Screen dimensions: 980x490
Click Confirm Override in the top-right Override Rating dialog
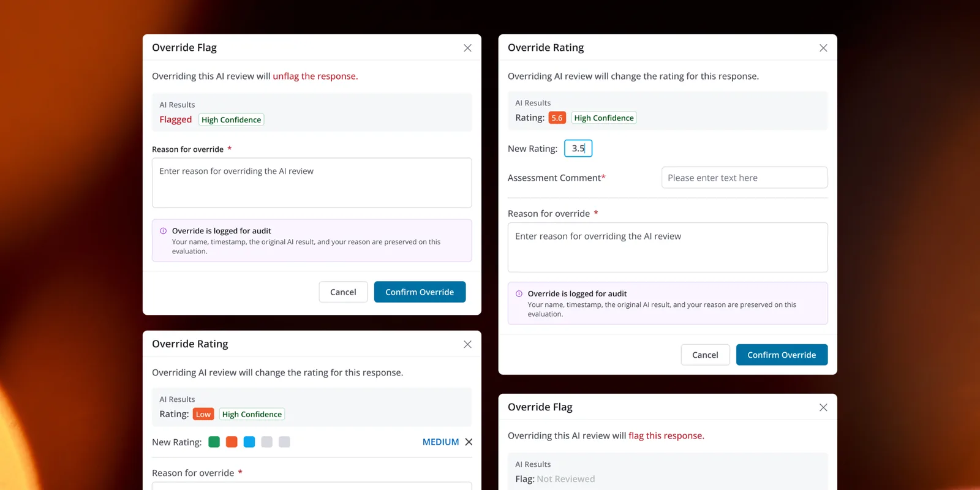(782, 355)
